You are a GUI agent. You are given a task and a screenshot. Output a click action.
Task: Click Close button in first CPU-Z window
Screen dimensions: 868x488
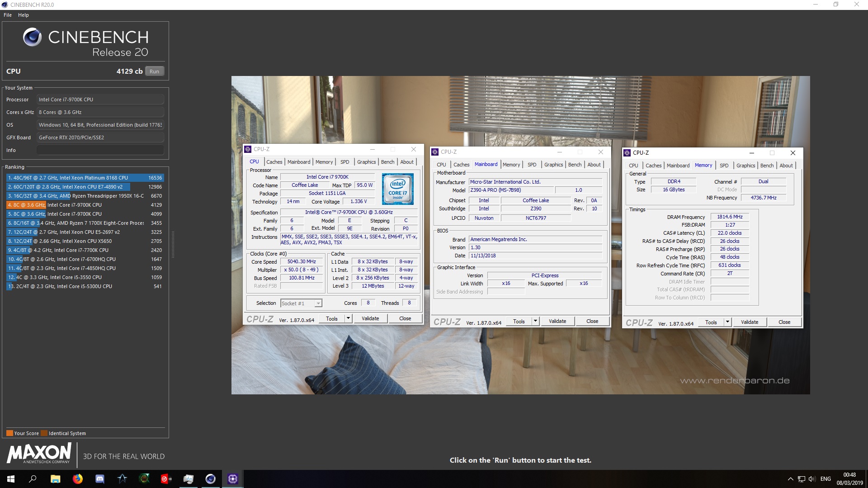pyautogui.click(x=405, y=318)
